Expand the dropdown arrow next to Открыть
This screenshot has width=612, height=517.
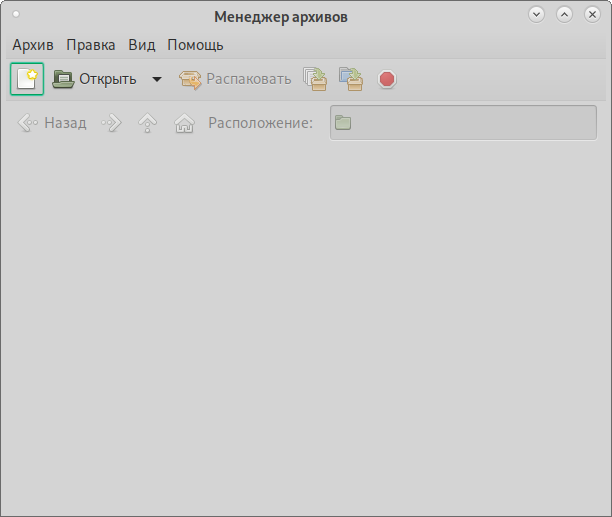[x=156, y=79]
